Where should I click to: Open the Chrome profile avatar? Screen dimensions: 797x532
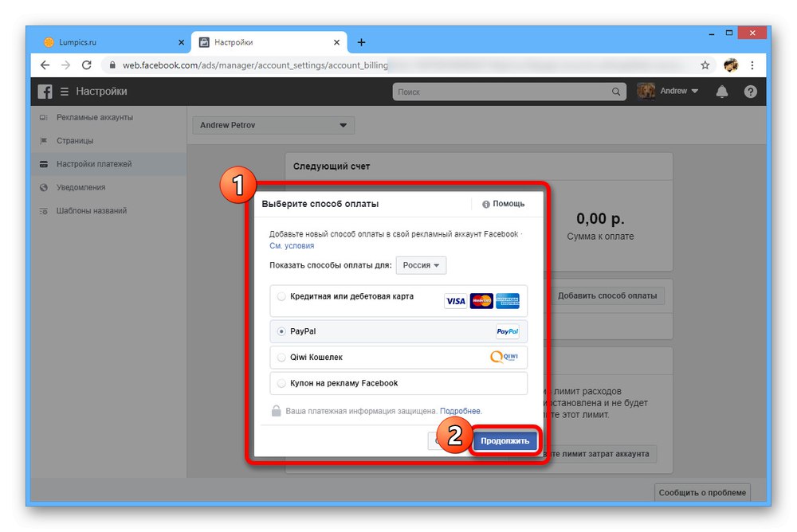[730, 65]
